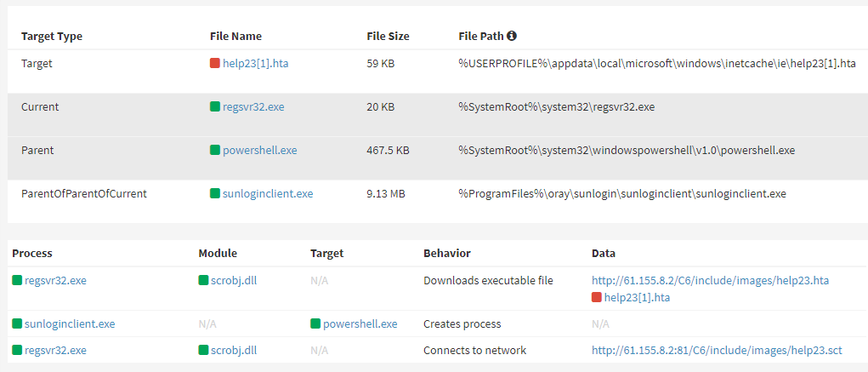Image resolution: width=868 pixels, height=372 pixels.
Task: Click scrobj.dll in Connects to network row
Action: pos(233,350)
